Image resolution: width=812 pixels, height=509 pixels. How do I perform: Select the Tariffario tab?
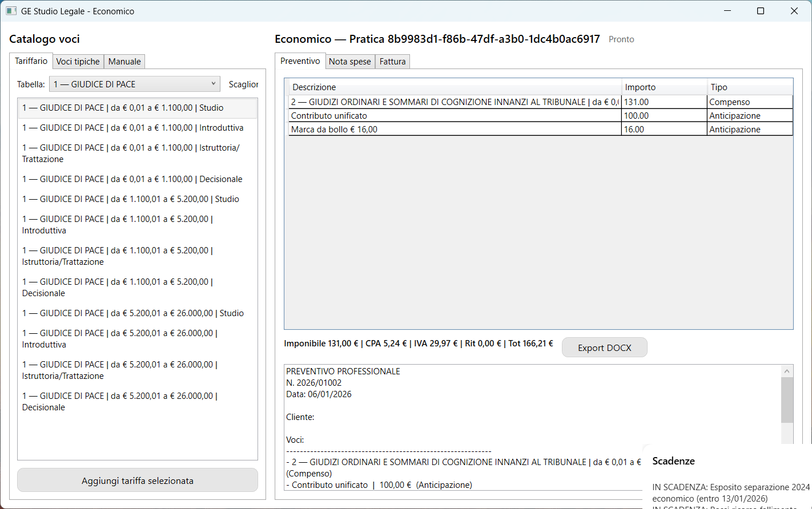31,61
